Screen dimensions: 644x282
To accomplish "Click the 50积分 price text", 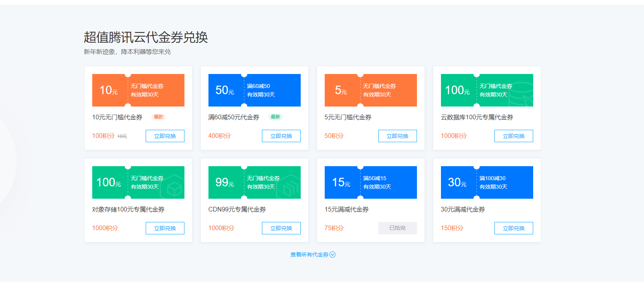I will [x=334, y=136].
